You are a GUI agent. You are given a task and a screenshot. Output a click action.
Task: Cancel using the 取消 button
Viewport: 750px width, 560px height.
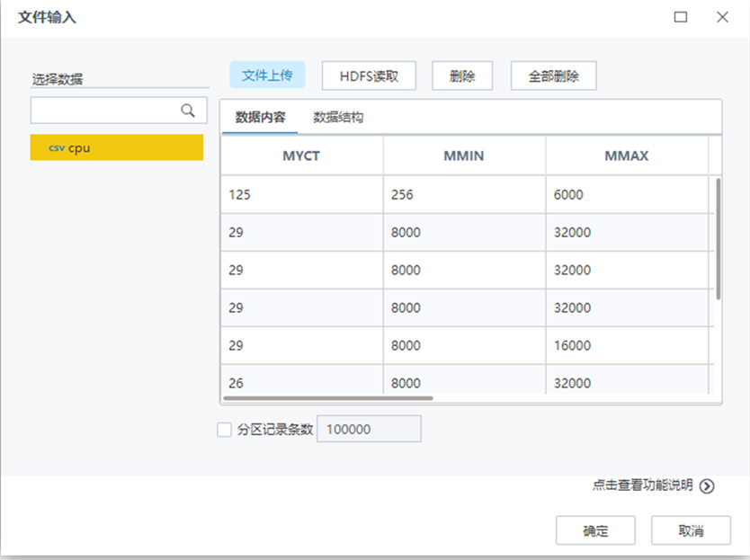coord(691,530)
